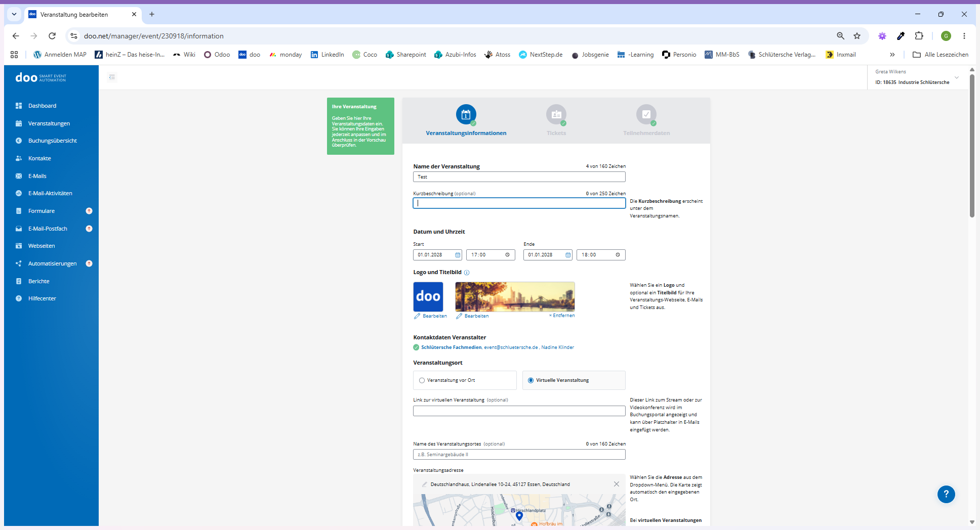Show more bookmarks with the chevron
The height and width of the screenshot is (530, 980).
click(x=892, y=55)
